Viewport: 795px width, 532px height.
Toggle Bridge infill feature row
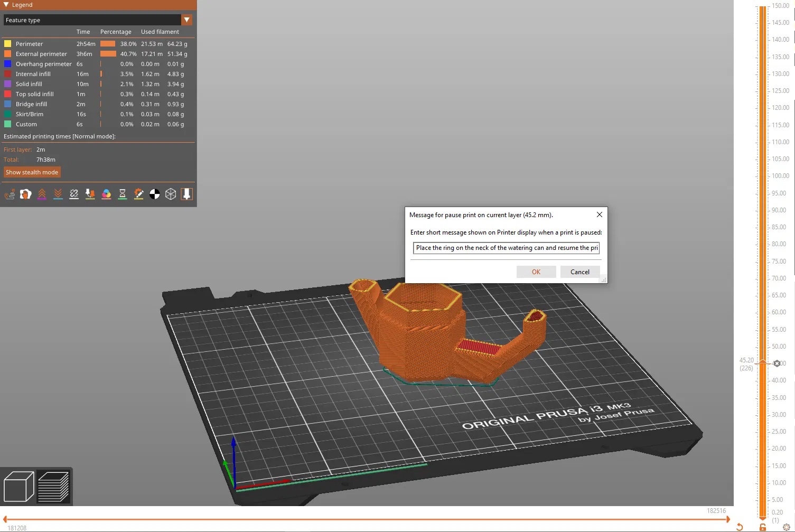point(98,104)
